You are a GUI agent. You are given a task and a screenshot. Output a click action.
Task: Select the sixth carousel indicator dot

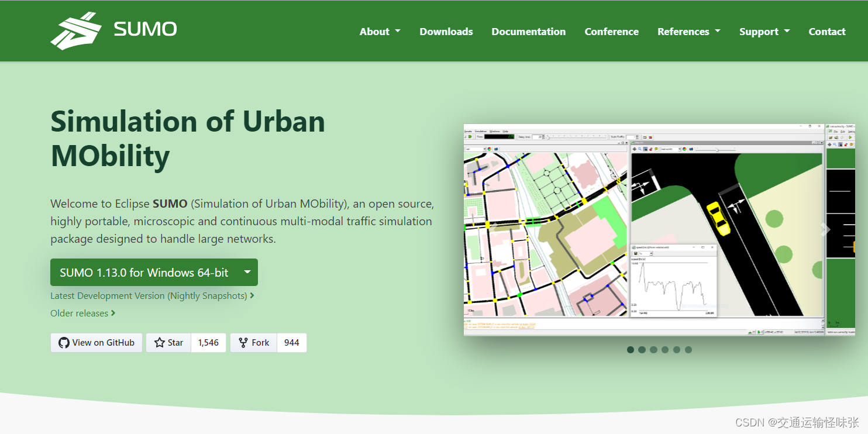click(x=688, y=350)
